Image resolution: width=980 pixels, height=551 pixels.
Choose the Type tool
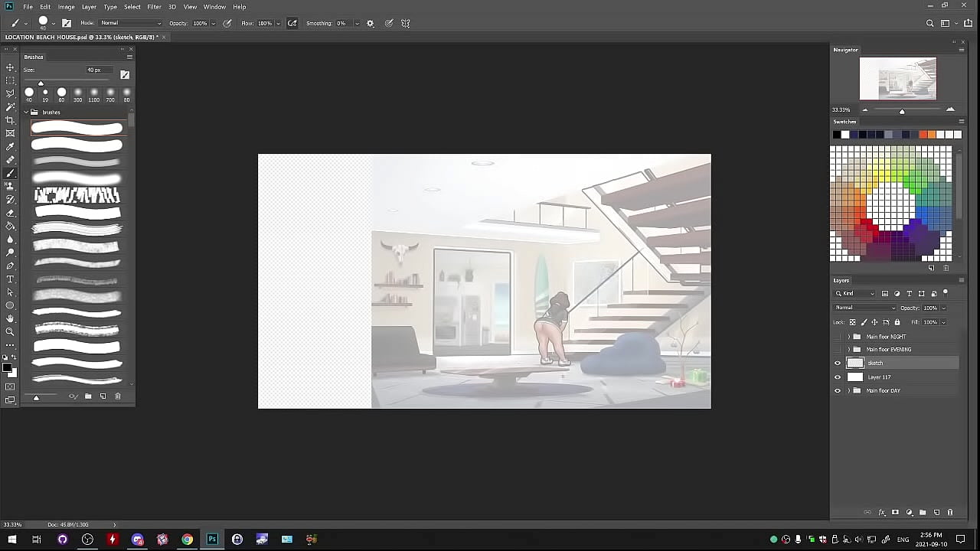point(10,279)
